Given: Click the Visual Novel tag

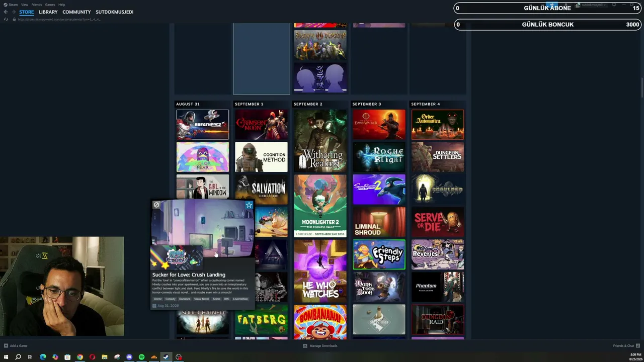Looking at the screenshot, I should (x=201, y=299).
